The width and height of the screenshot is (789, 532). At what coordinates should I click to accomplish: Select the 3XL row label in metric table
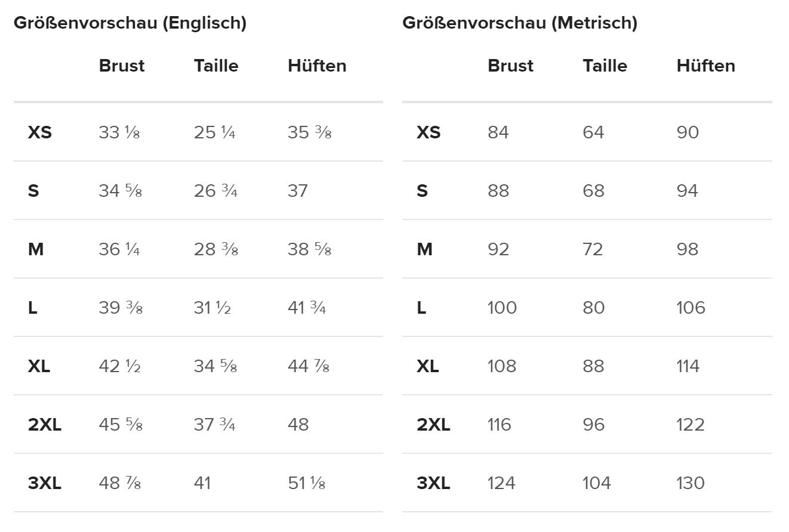433,483
